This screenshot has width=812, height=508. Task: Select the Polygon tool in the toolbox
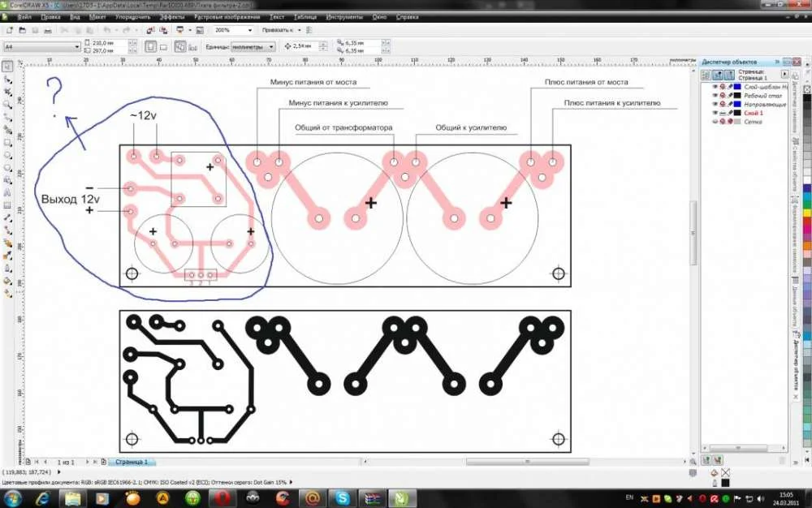pos(7,168)
